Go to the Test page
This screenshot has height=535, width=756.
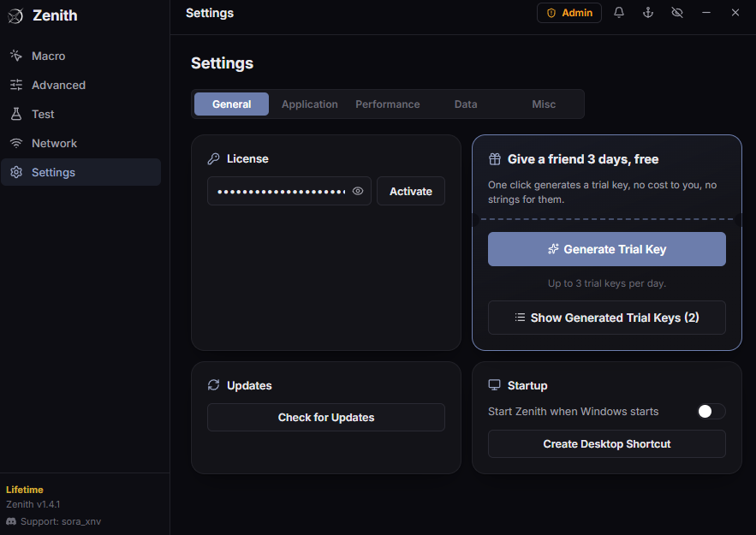[81, 114]
